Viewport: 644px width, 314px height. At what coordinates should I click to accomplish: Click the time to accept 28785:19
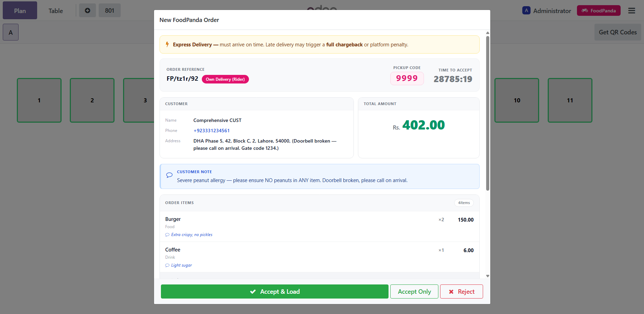tap(453, 79)
